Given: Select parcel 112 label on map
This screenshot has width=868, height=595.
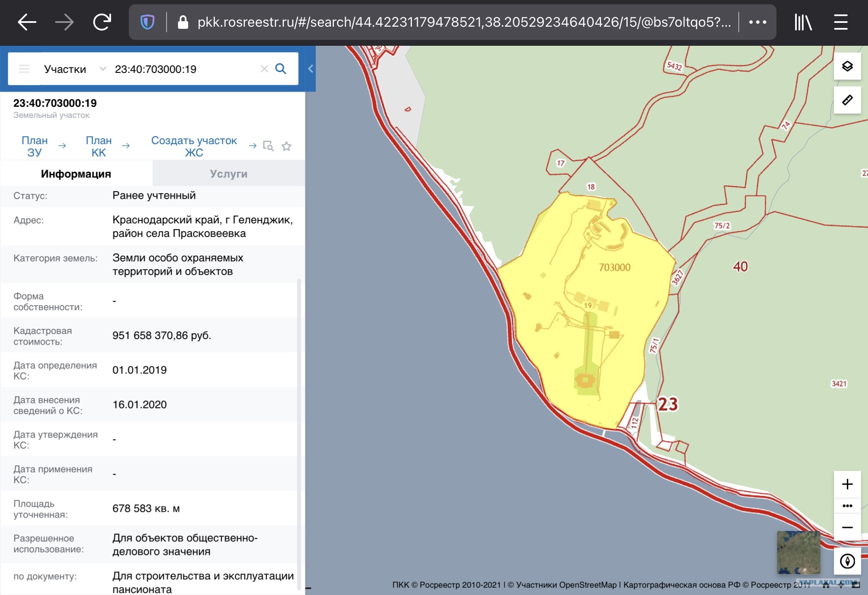Looking at the screenshot, I should 634,423.
